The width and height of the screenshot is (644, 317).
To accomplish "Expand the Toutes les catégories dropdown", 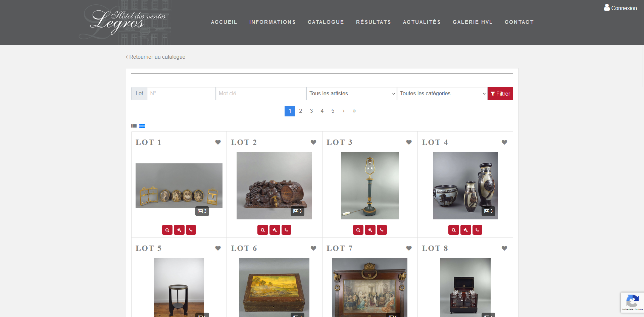I will pyautogui.click(x=442, y=94).
